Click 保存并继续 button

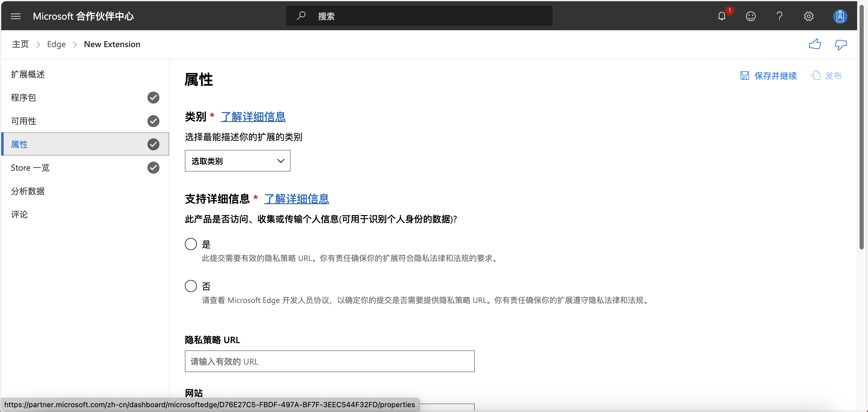coord(768,76)
